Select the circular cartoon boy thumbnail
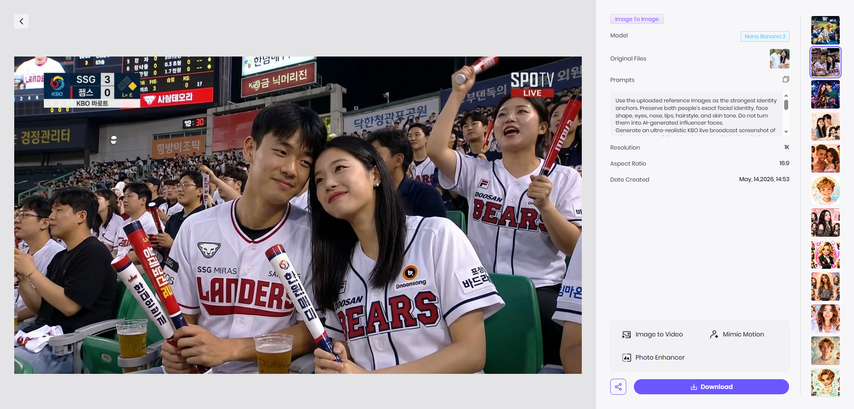Screen dimensions: 854x409 point(825,190)
